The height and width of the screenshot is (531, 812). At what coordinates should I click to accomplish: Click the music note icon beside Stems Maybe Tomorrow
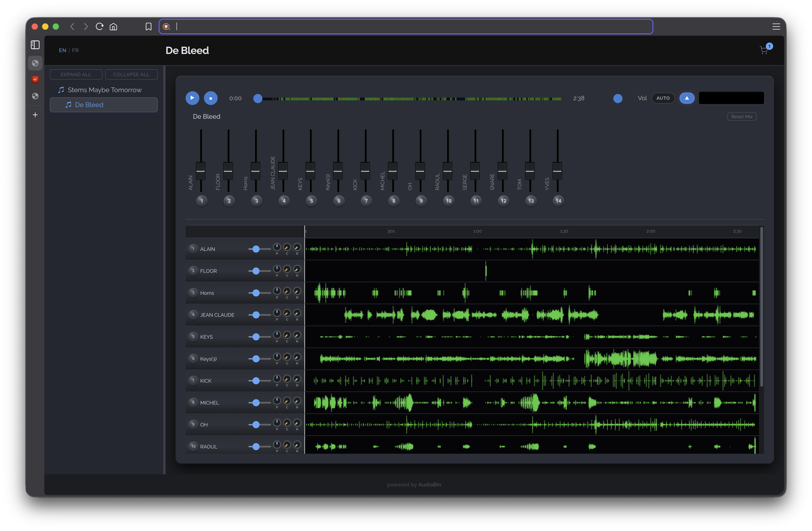[x=61, y=89]
